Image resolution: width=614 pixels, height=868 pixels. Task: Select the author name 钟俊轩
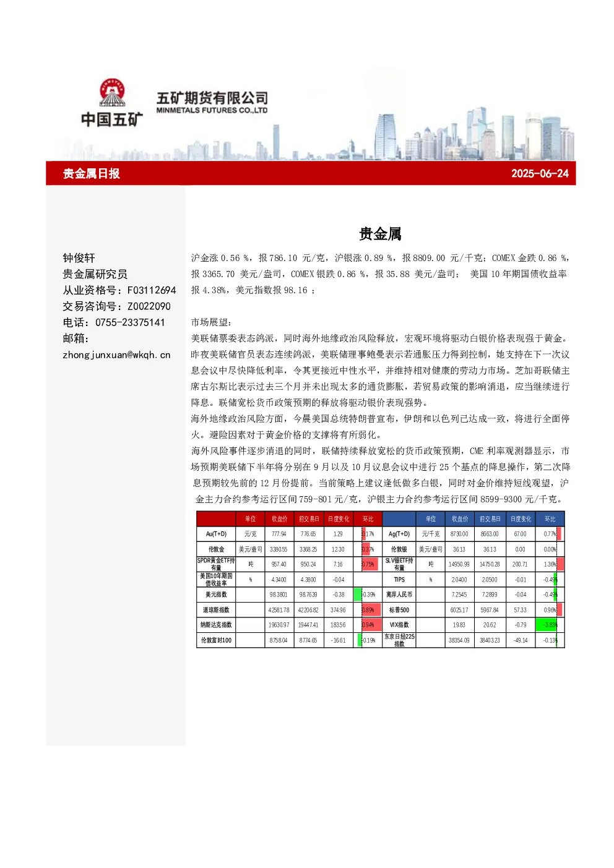(x=79, y=258)
